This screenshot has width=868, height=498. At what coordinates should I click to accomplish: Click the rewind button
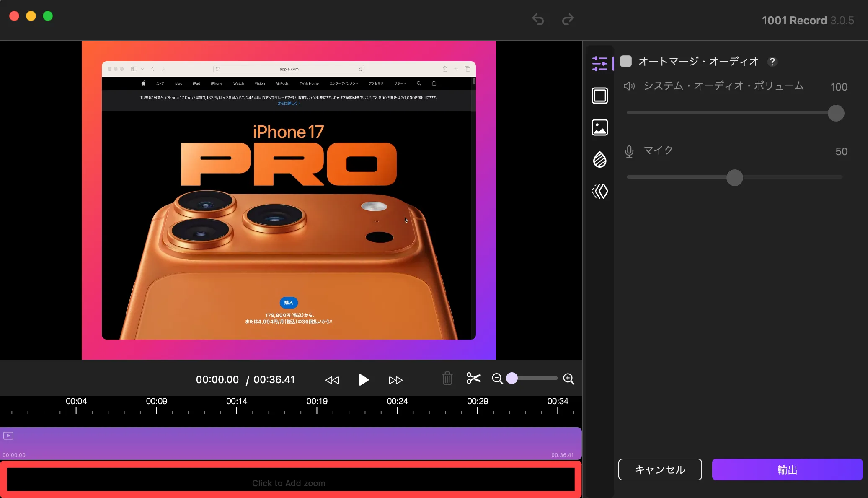click(x=332, y=380)
